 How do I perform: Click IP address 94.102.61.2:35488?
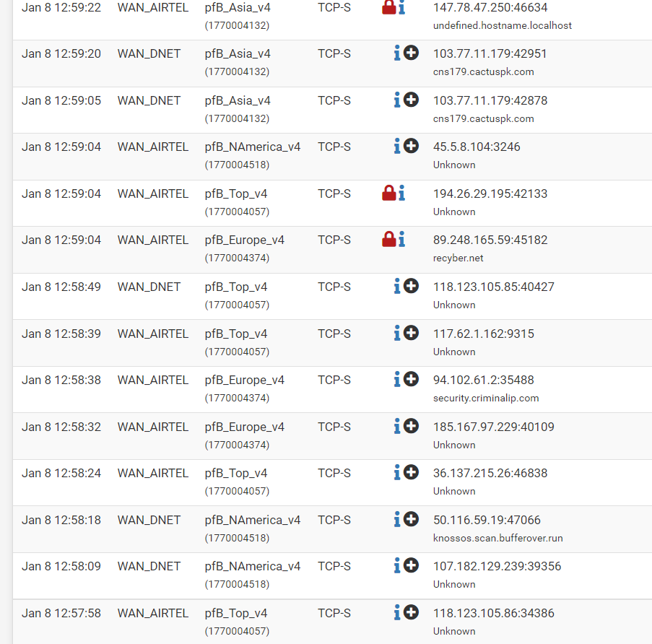click(x=483, y=380)
